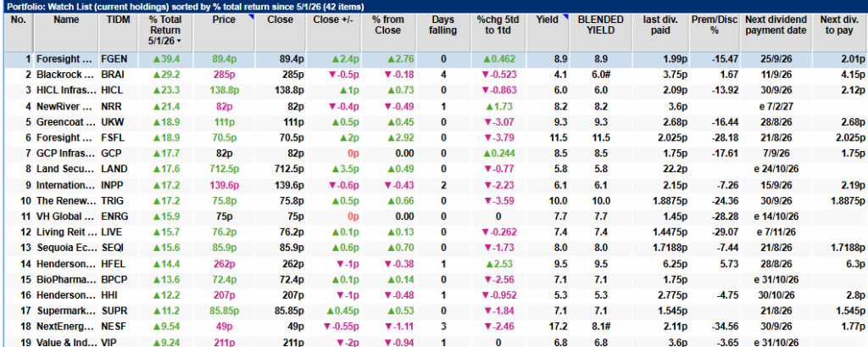Click the 6.0# blended yield value
868x347 pixels.
(x=601, y=74)
